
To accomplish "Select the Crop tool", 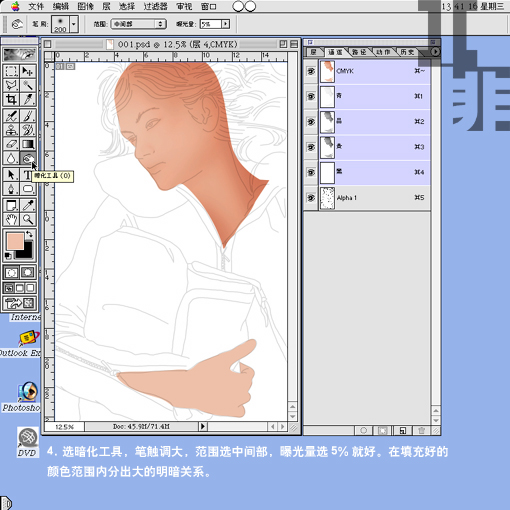I will coord(11,99).
